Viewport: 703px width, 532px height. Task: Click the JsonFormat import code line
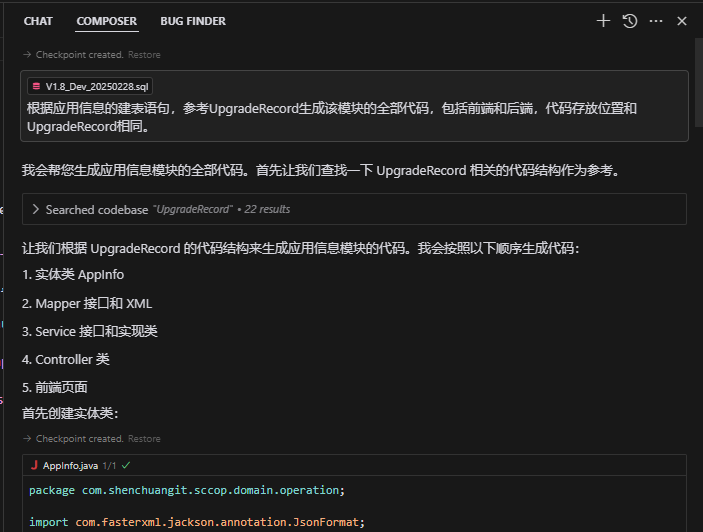coord(197,521)
